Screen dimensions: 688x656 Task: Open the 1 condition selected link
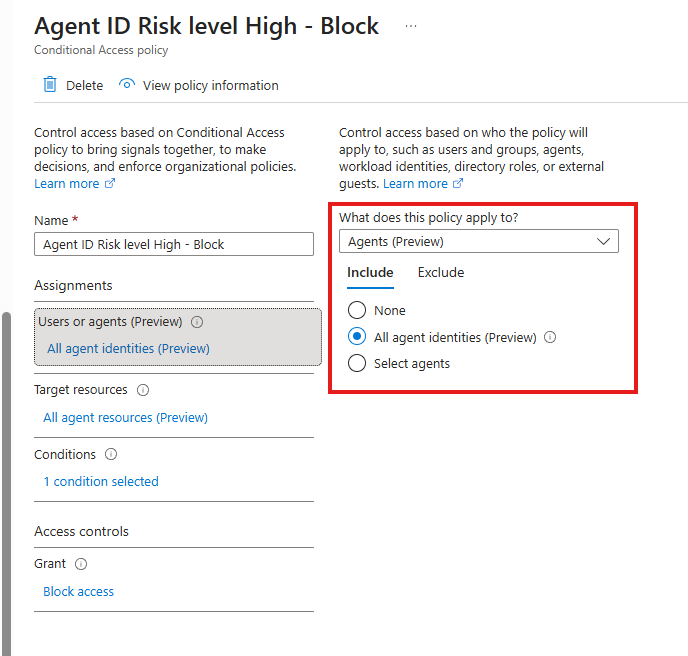pos(101,482)
